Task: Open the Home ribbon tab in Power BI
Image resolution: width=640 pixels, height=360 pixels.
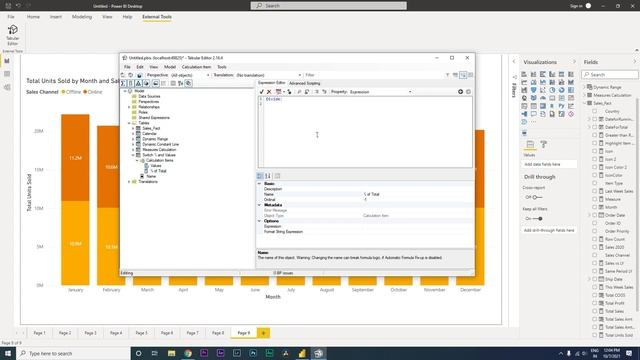Action: pyautogui.click(x=33, y=17)
